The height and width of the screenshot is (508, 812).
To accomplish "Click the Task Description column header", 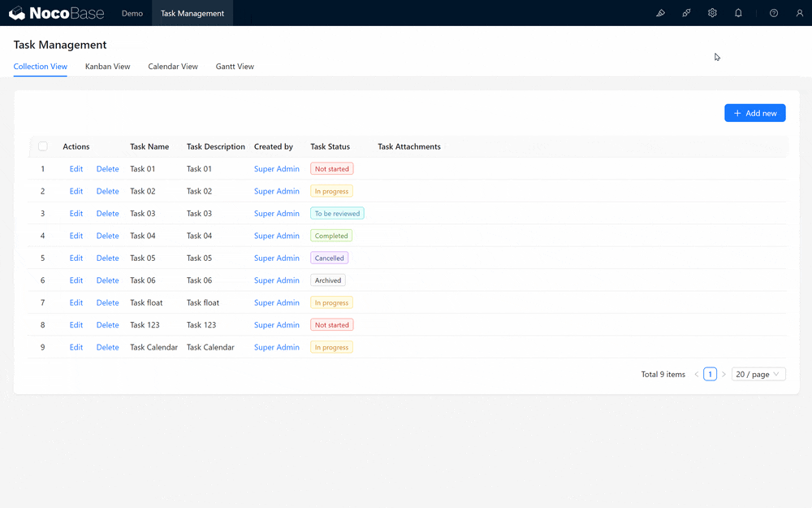I will pyautogui.click(x=215, y=146).
